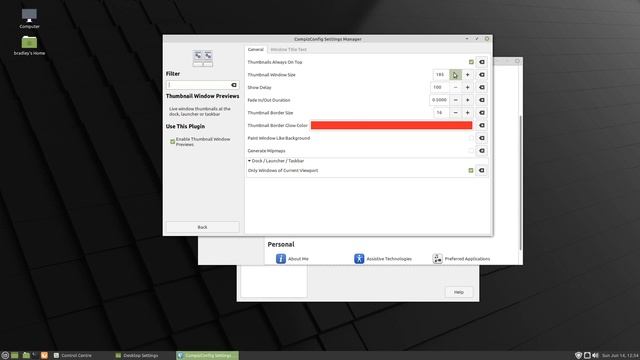Open the Computer desktop icon
640x360 pixels.
tap(29, 19)
